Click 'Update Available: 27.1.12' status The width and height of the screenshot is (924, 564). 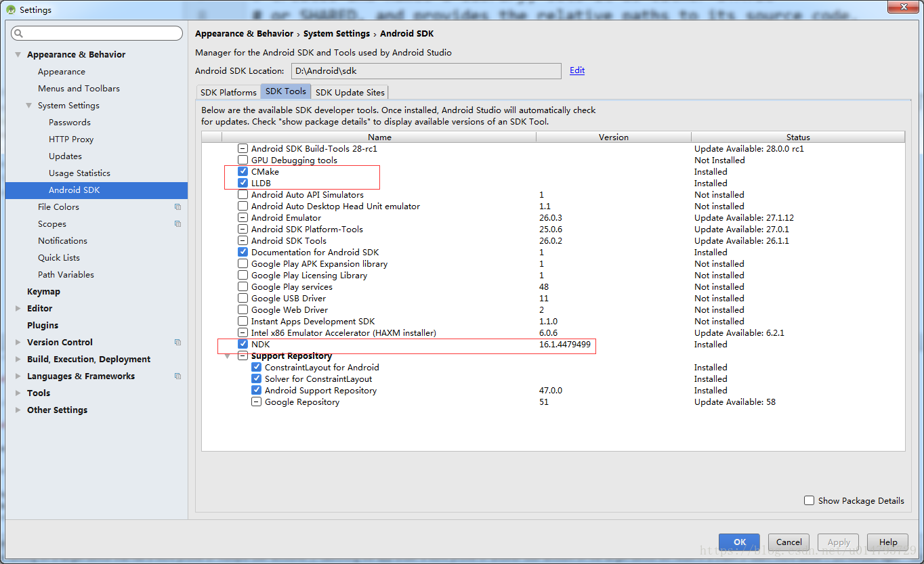click(744, 218)
